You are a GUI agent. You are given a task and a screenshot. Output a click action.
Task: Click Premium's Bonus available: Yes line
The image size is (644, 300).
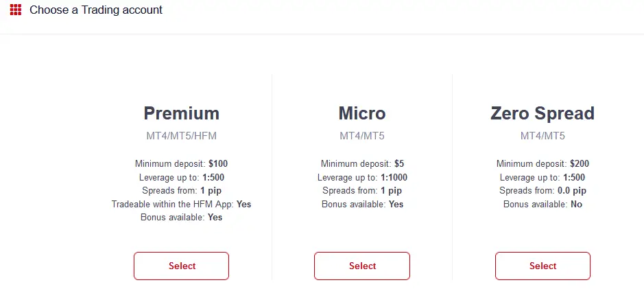181,218
